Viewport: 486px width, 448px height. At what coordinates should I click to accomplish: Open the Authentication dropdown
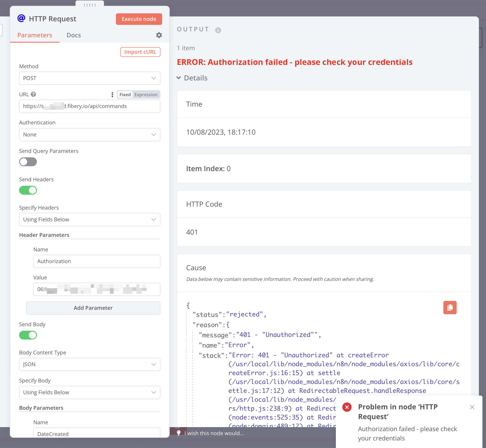89,134
